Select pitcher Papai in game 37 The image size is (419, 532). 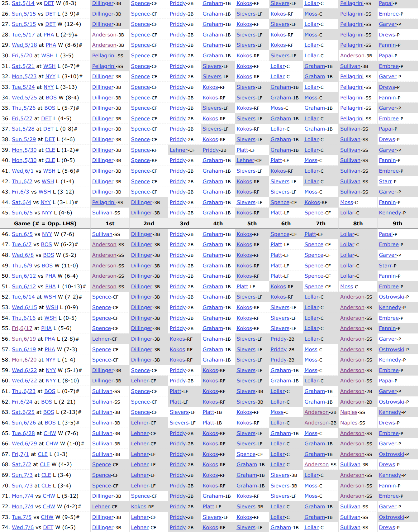pos(386,129)
